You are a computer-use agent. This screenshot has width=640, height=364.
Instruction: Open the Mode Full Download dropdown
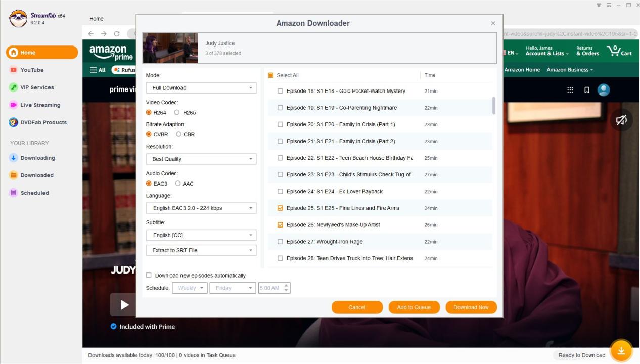point(201,88)
